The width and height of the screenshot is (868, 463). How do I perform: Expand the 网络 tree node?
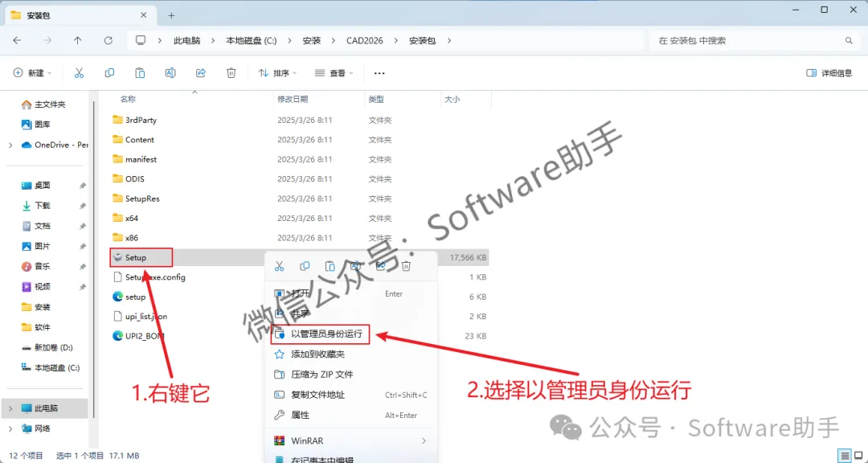10,428
